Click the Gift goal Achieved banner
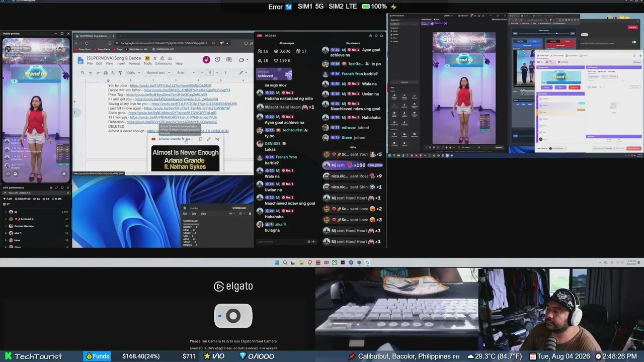 click(274, 74)
